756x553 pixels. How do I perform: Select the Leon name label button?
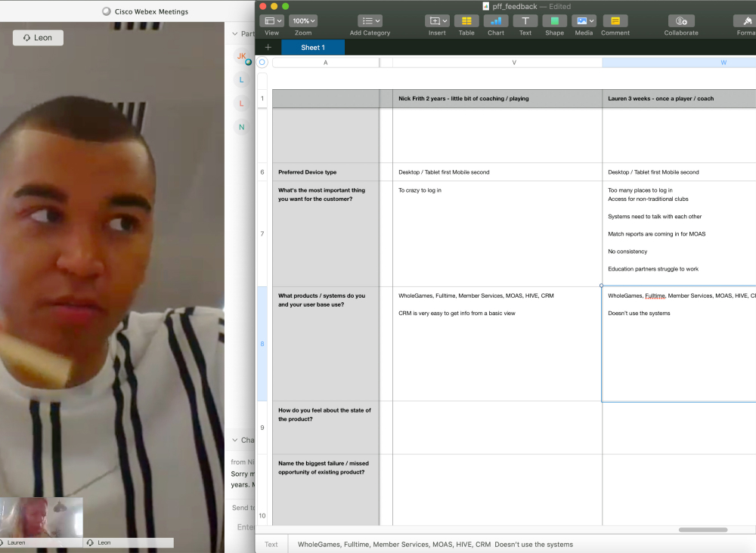coord(38,37)
